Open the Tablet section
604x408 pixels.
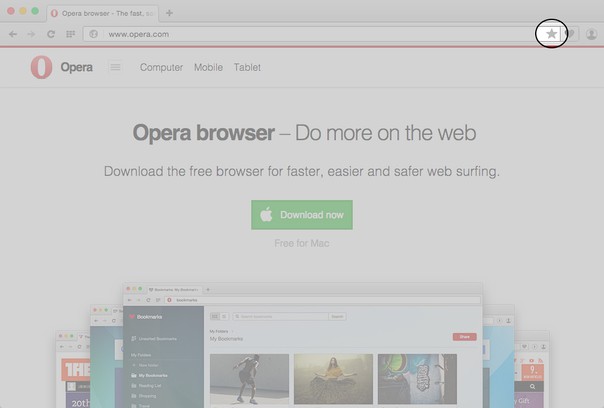pyautogui.click(x=247, y=67)
